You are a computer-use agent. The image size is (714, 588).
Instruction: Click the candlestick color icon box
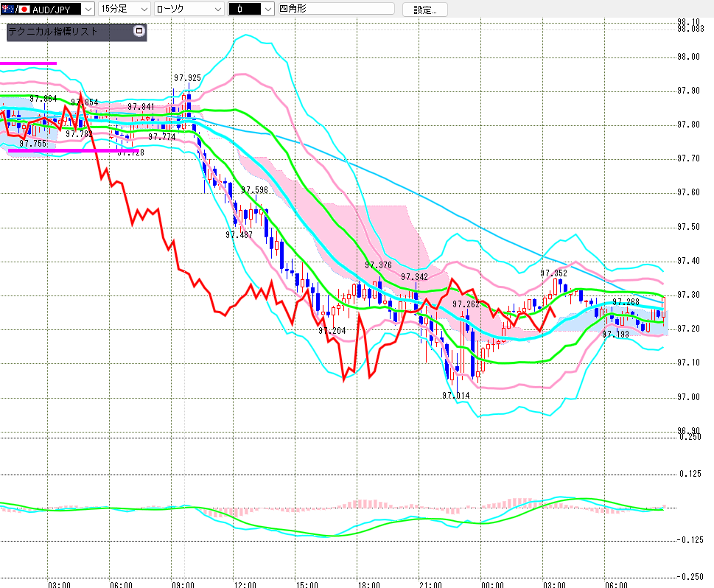[245, 10]
